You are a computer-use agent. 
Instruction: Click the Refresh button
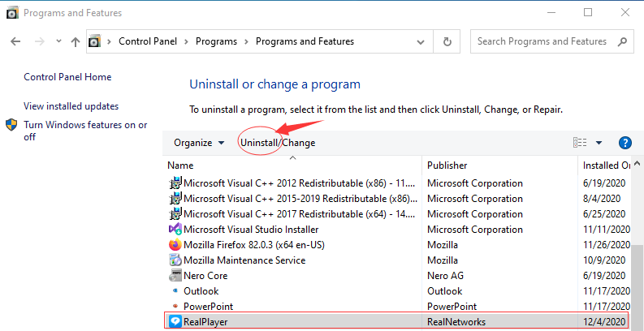pos(447,41)
